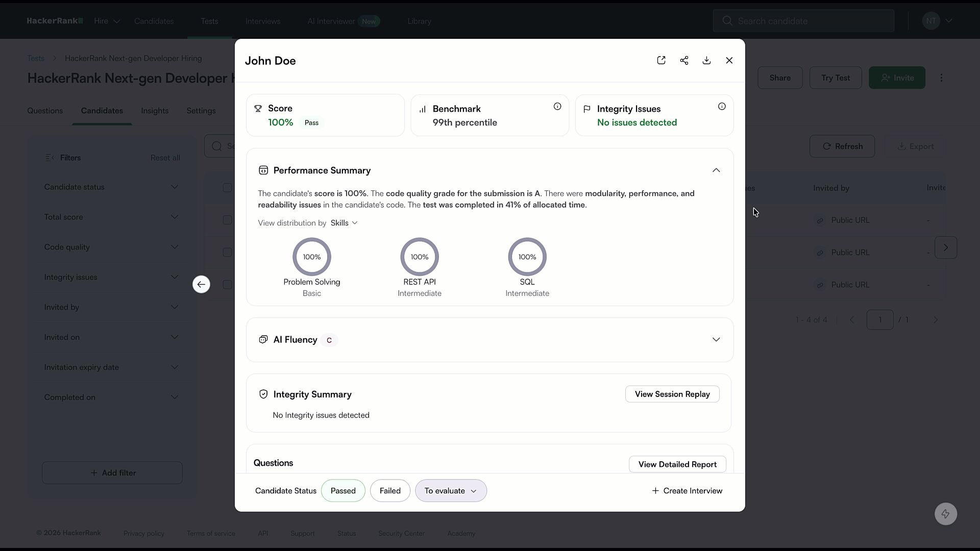The width and height of the screenshot is (980, 551).
Task: Set candidate status to Failed
Action: point(390,490)
